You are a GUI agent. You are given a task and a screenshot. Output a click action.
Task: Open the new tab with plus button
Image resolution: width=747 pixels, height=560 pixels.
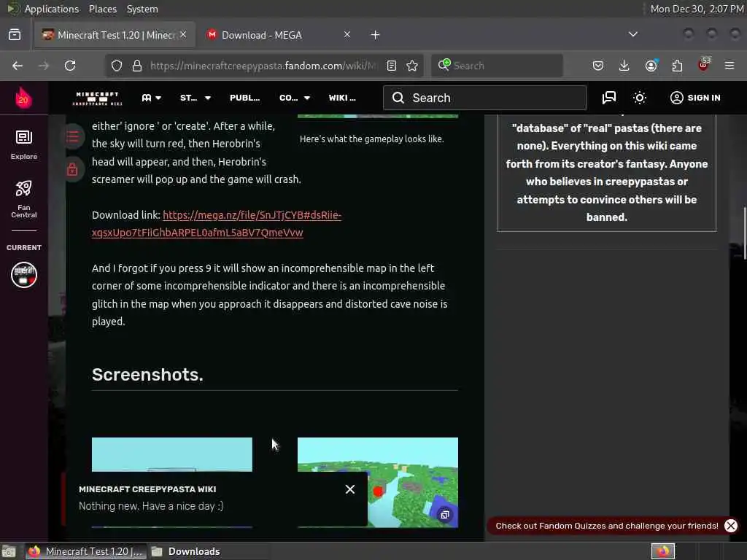(x=376, y=35)
